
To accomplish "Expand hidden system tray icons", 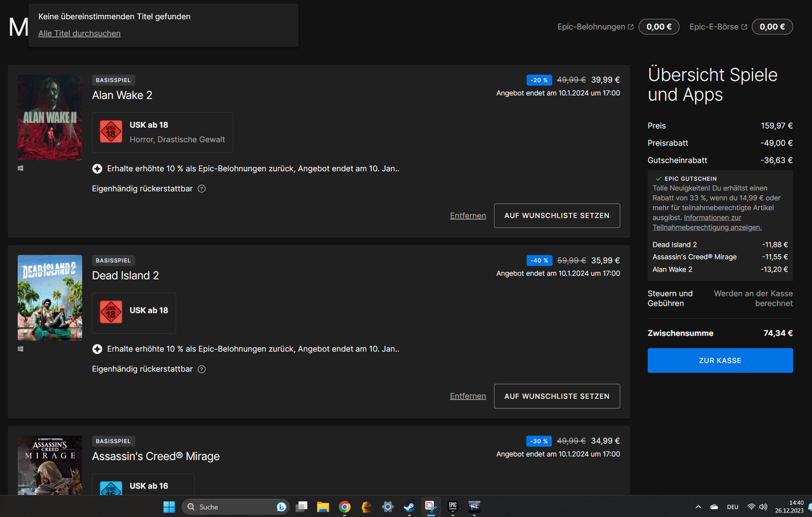I will (x=698, y=507).
